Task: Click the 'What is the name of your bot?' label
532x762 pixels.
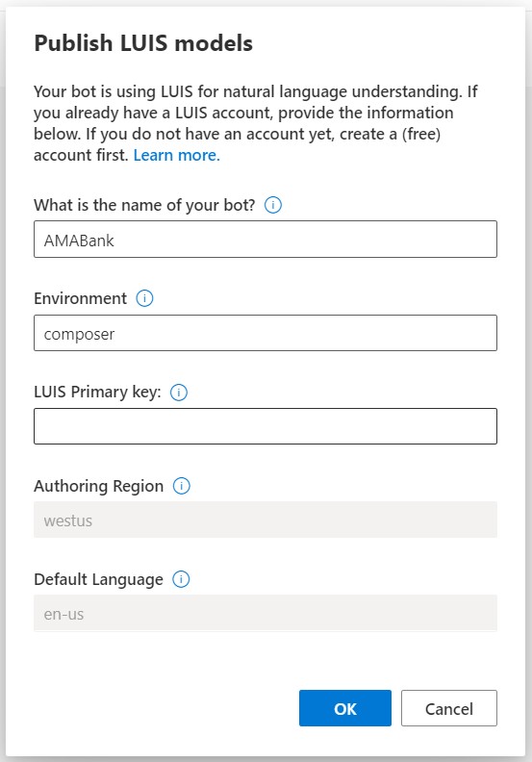Action: tap(144, 205)
